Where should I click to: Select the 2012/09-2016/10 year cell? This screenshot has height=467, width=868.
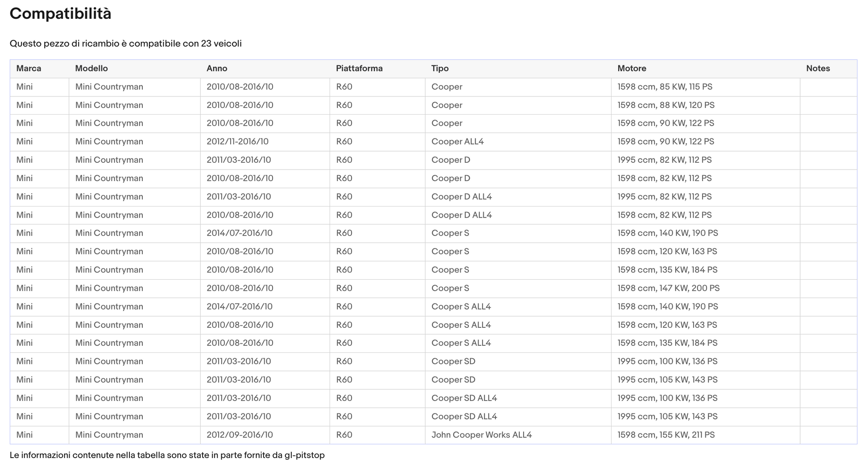point(240,435)
